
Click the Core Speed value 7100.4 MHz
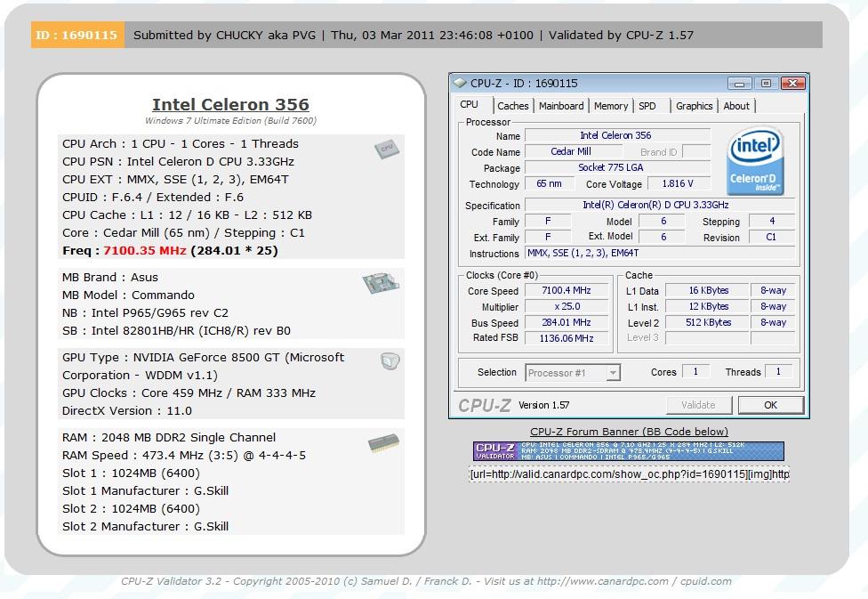(x=566, y=290)
